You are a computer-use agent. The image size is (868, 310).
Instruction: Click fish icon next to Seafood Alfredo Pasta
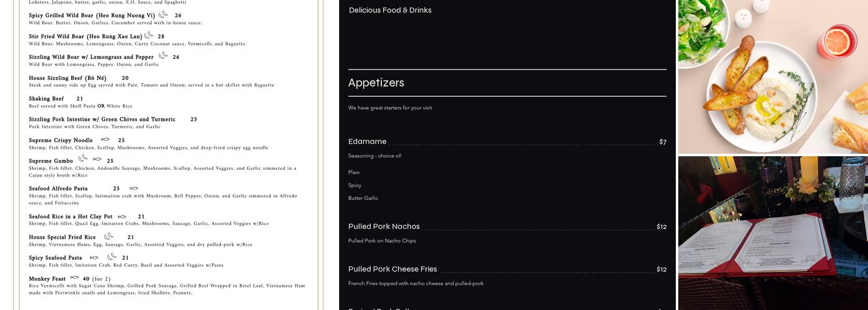(134, 188)
